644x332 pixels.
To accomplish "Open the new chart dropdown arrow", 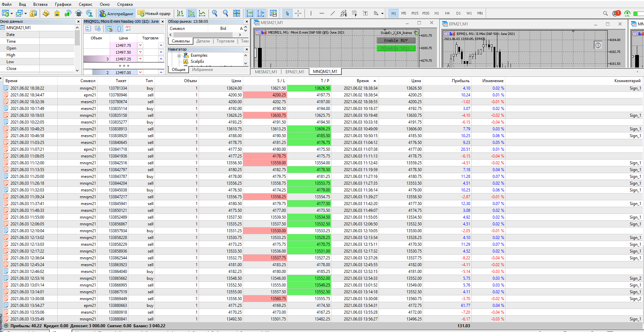I will coord(12,14).
